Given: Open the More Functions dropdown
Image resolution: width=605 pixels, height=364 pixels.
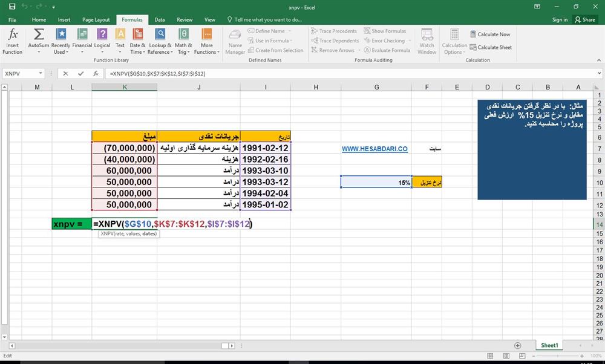Looking at the screenshot, I should click(x=206, y=41).
